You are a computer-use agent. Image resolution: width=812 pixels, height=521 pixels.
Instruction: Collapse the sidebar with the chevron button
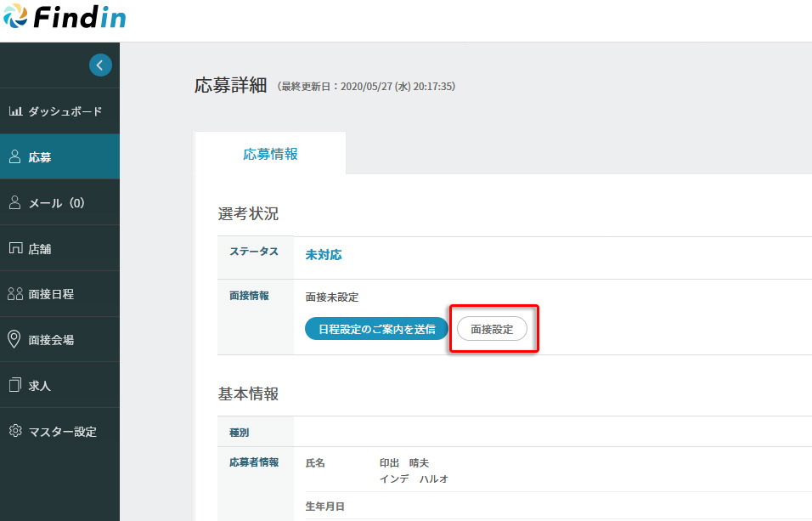coord(100,65)
